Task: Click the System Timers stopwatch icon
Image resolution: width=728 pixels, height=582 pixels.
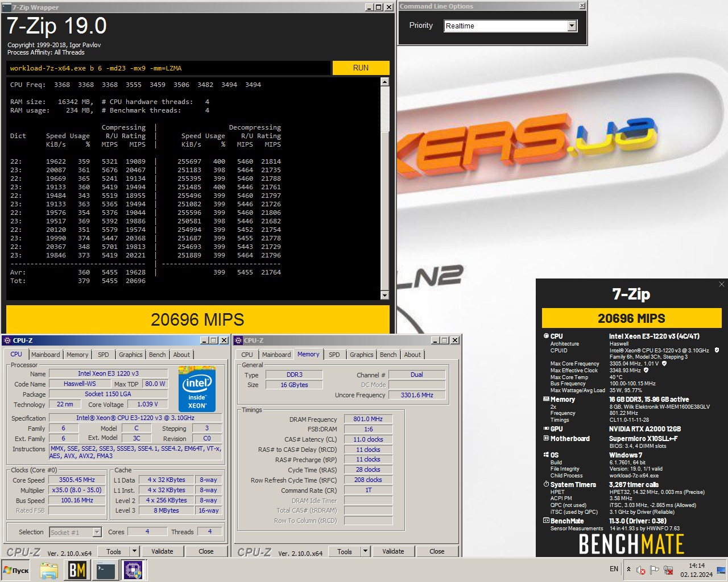Action: click(x=546, y=484)
